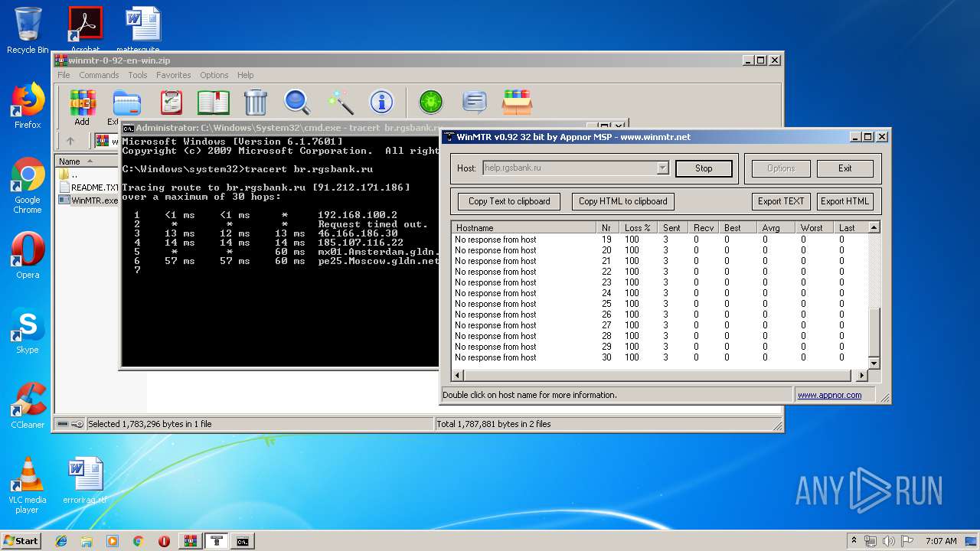Switch to cmd.exe via taskbar button

coord(242,541)
